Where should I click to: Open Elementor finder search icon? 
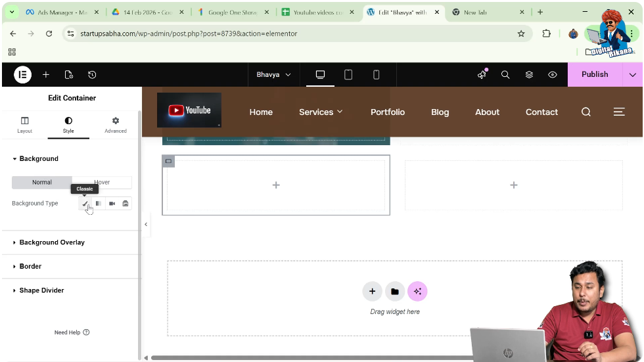[505, 75]
